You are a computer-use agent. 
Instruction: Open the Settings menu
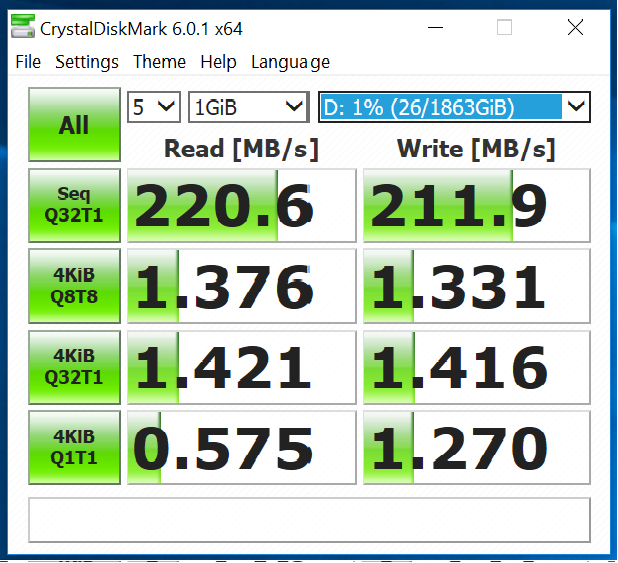click(x=87, y=62)
